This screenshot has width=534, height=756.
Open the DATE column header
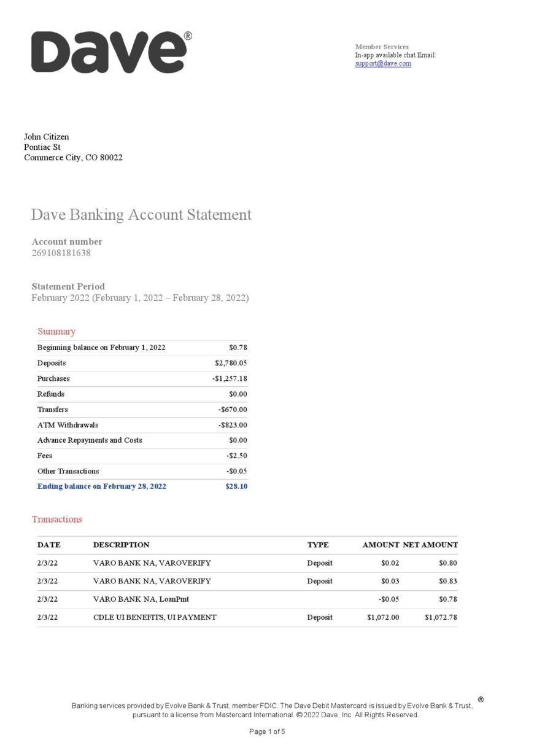pos(50,545)
